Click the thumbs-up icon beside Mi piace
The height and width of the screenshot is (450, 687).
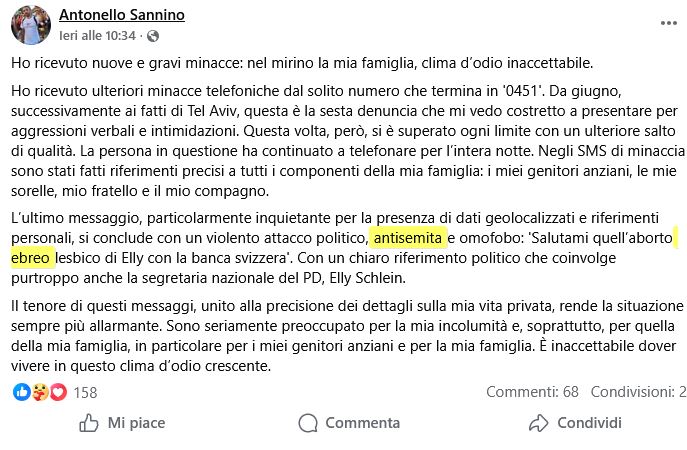click(x=89, y=423)
